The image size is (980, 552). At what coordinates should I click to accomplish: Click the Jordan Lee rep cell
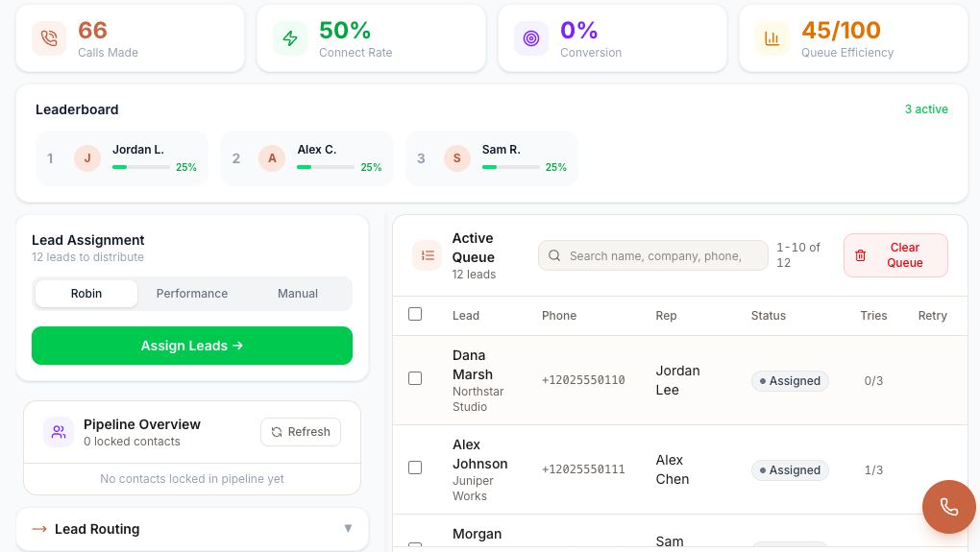pyautogui.click(x=677, y=380)
